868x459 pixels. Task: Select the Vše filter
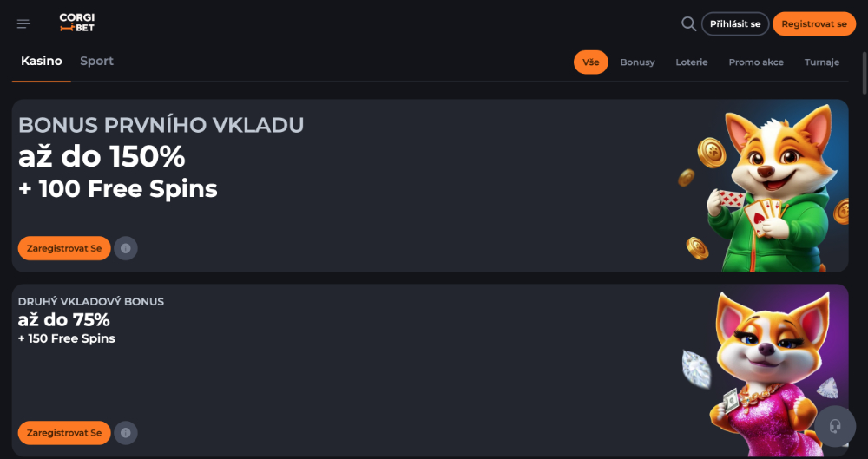pos(591,62)
